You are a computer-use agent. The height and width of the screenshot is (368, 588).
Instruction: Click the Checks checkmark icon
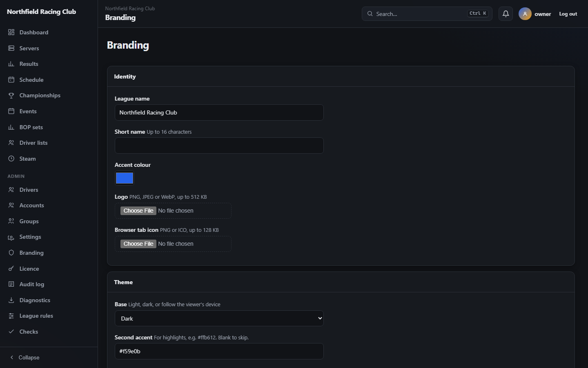pos(11,332)
